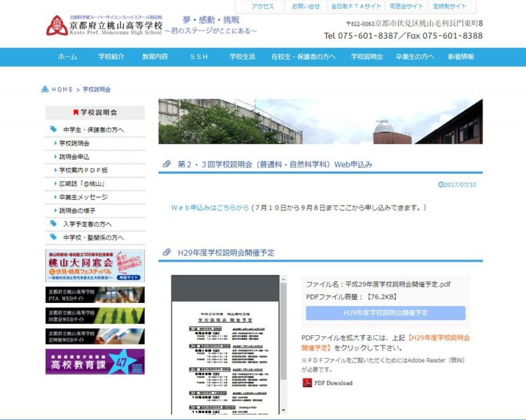Viewport: 526px width, 420px height.
Task: Click tag icon beside 入学予定者の方へ
Action: point(54,224)
